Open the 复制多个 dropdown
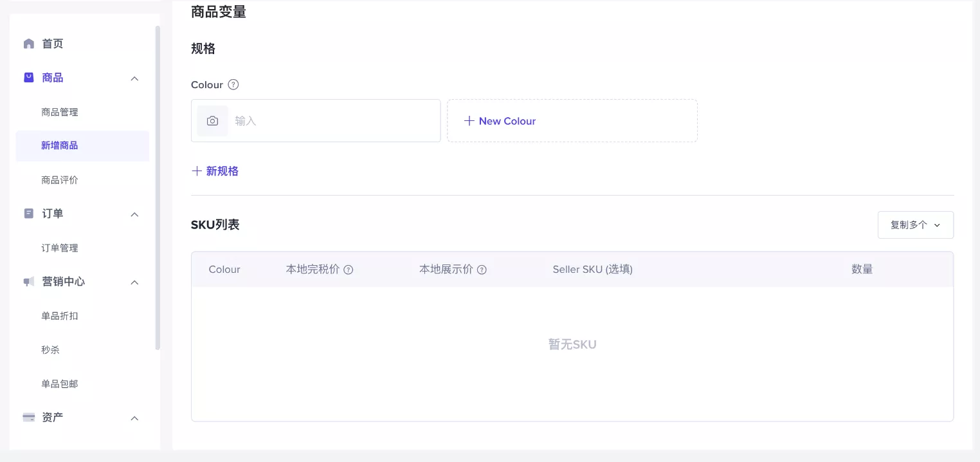Screen dimensions: 980x462 [x=916, y=225]
